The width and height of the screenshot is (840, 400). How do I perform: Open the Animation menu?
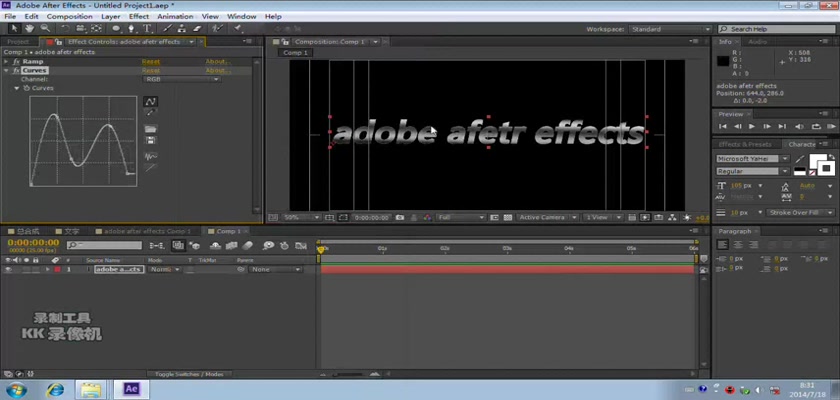tap(175, 17)
